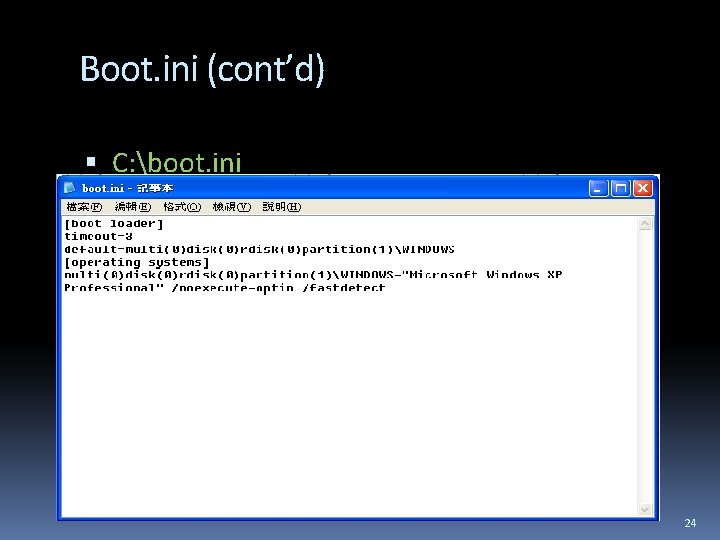
Task: Open the 說明(H) Help menu
Action: [x=282, y=207]
